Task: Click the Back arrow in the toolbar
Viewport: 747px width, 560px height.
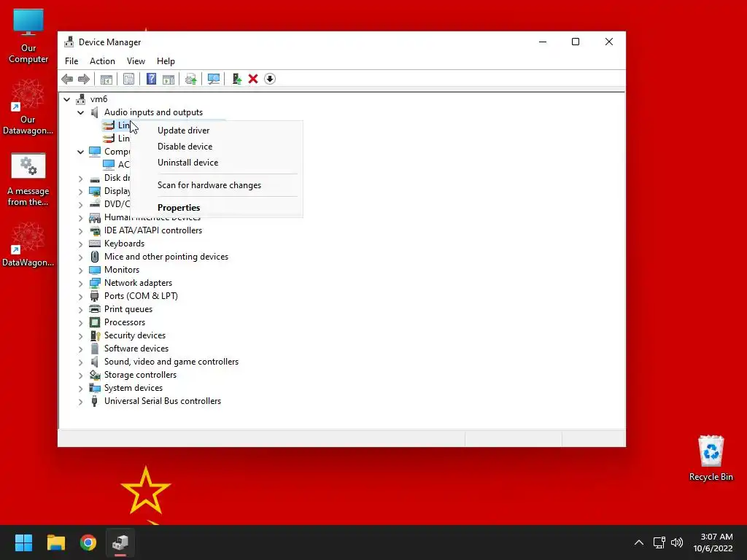Action: click(x=67, y=79)
